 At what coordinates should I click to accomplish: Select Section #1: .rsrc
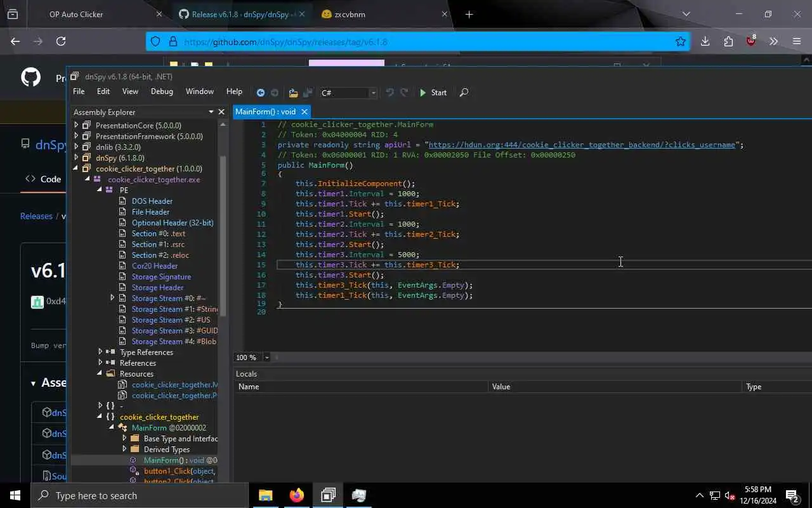159,244
